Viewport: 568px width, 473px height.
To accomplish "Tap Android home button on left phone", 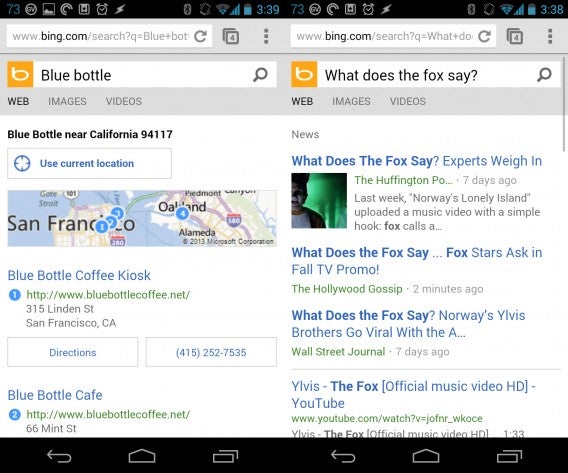I will tap(142, 456).
